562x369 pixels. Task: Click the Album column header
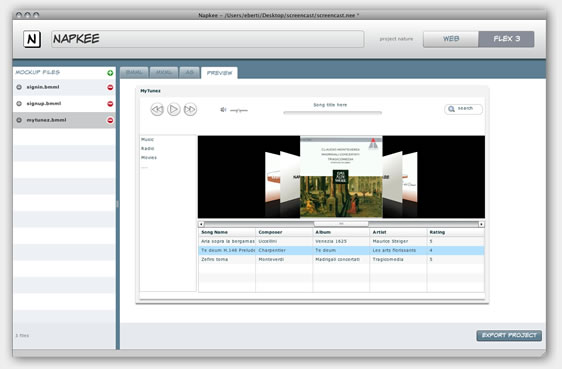tap(341, 232)
